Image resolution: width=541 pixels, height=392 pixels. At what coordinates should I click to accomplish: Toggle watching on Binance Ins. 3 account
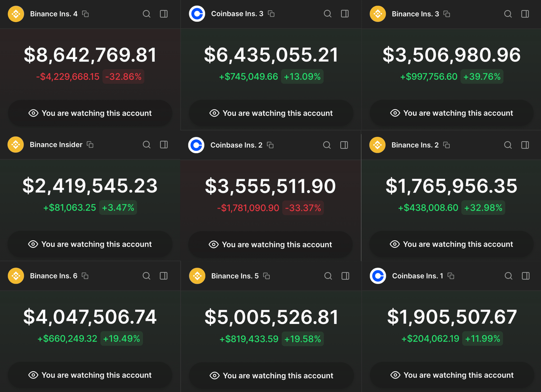tap(452, 113)
